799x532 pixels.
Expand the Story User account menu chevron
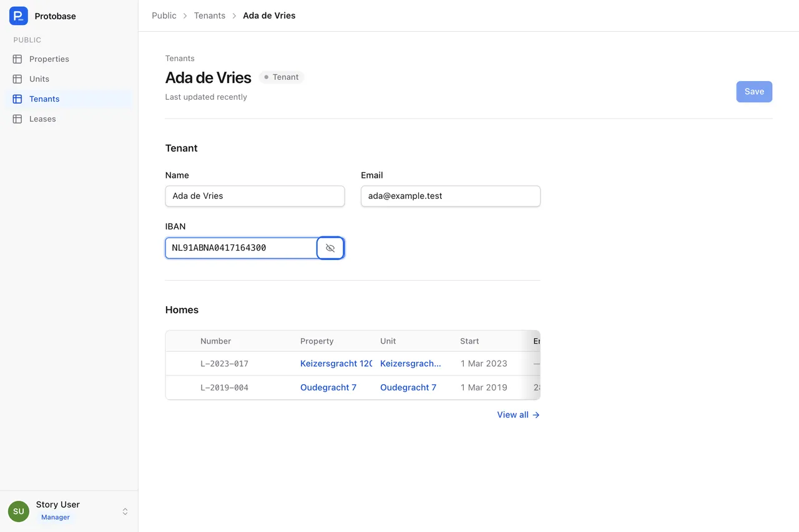point(125,511)
